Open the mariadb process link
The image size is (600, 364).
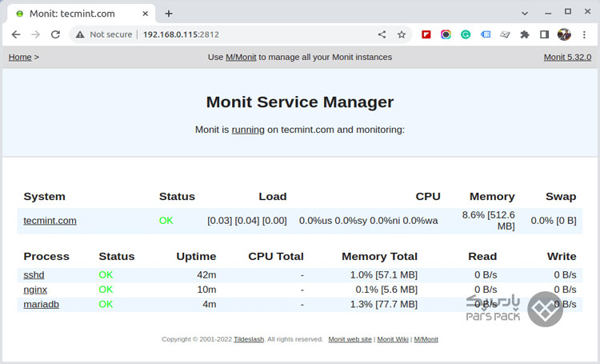(x=41, y=304)
